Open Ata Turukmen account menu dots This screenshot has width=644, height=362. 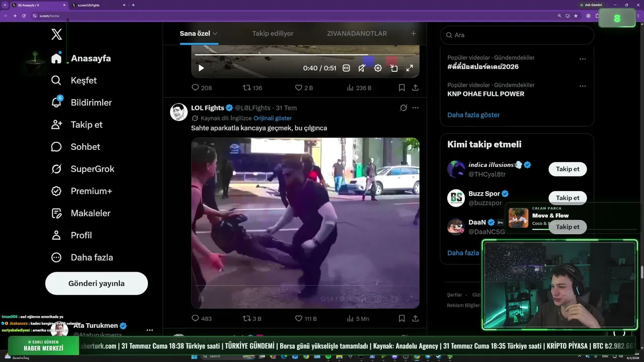(149, 330)
